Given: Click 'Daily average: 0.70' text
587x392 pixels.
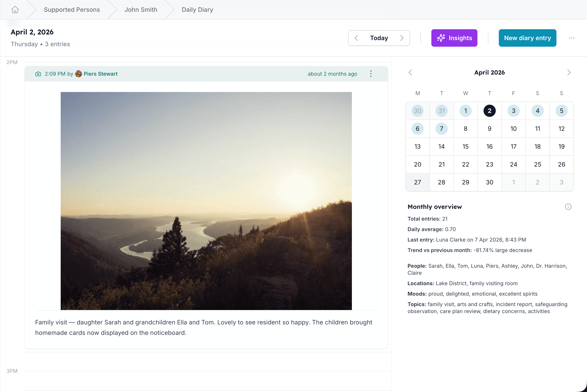Looking at the screenshot, I should point(432,229).
